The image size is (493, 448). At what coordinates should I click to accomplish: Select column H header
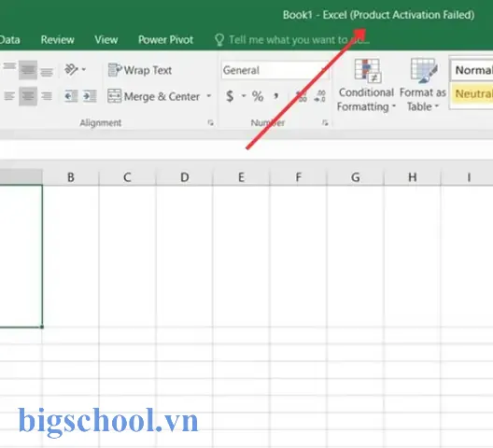coord(413,177)
